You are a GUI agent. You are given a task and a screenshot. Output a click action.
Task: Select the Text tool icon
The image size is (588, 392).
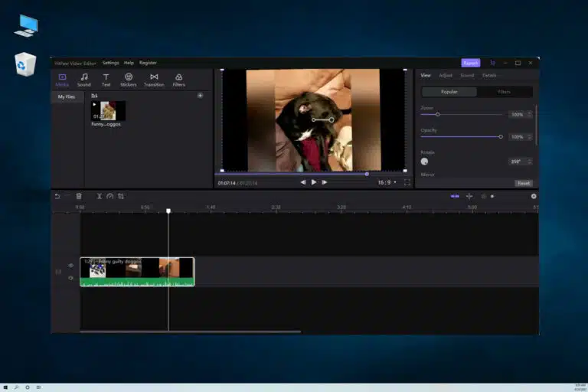[106, 80]
